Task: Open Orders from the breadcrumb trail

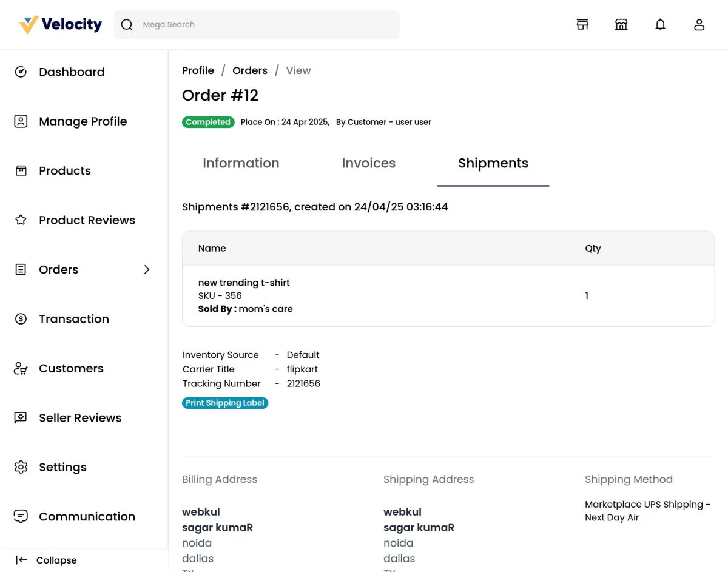Action: coord(250,70)
